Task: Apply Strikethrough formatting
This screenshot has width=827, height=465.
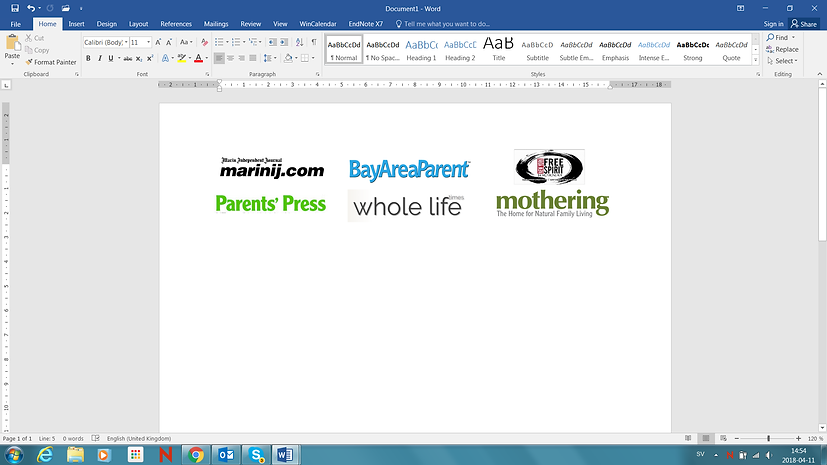Action: pos(128,59)
